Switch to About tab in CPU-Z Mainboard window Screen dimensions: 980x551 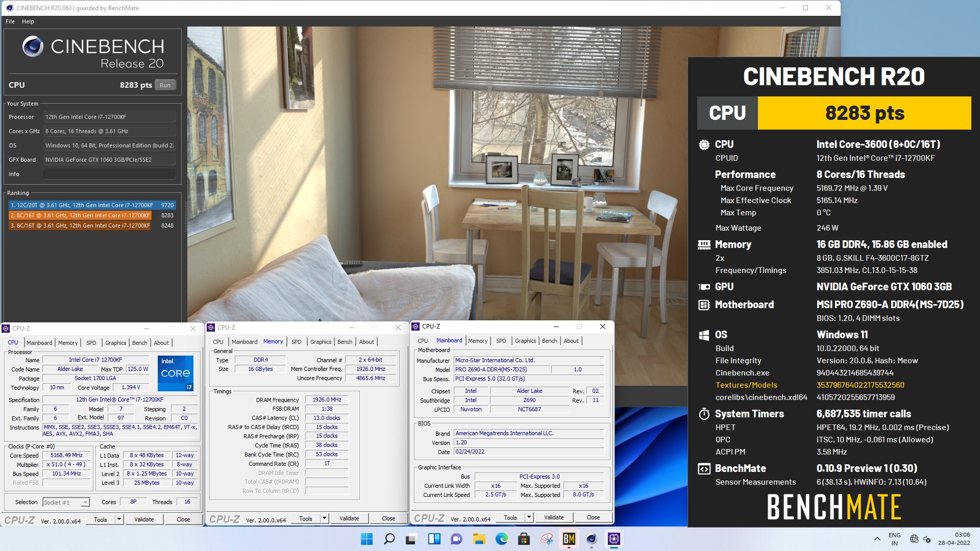point(571,341)
